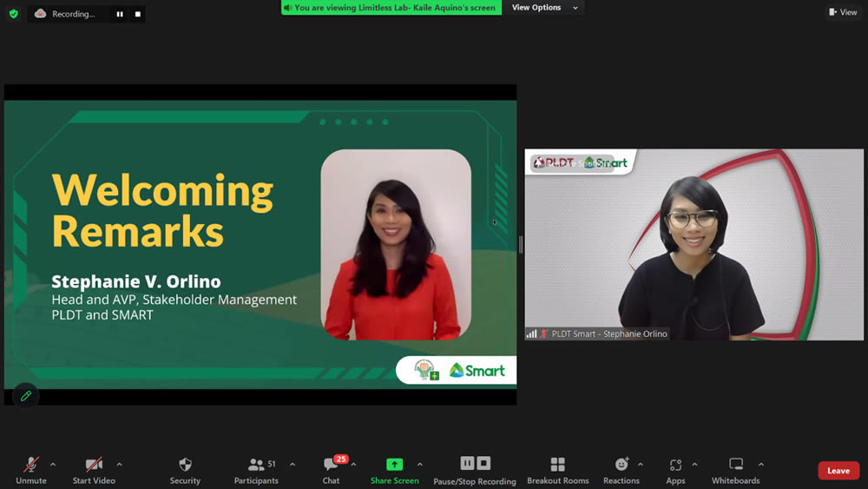Click the screen-viewing green notification banner
868x489 pixels.
[391, 7]
